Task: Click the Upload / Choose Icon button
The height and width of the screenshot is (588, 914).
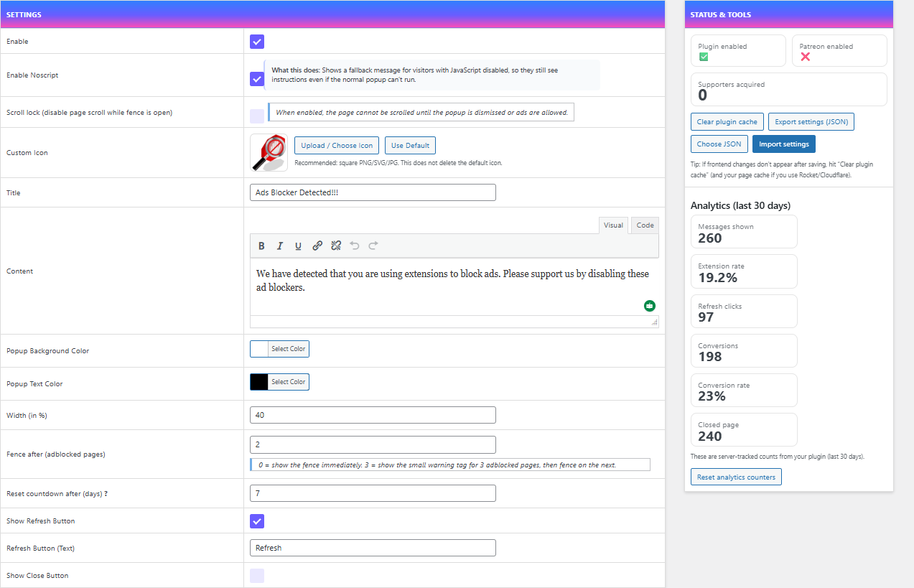Action: (336, 145)
